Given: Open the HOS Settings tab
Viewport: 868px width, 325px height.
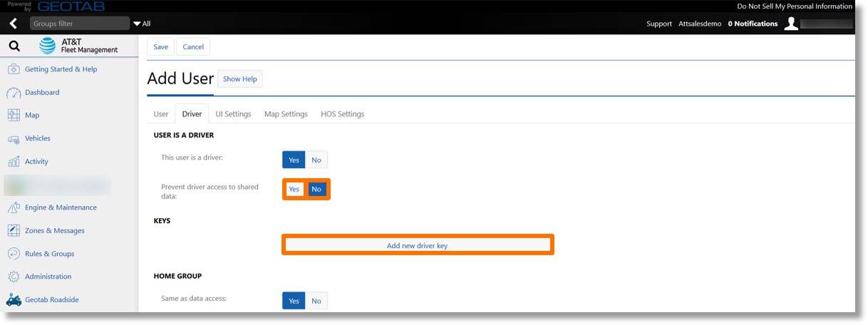Looking at the screenshot, I should (x=342, y=114).
